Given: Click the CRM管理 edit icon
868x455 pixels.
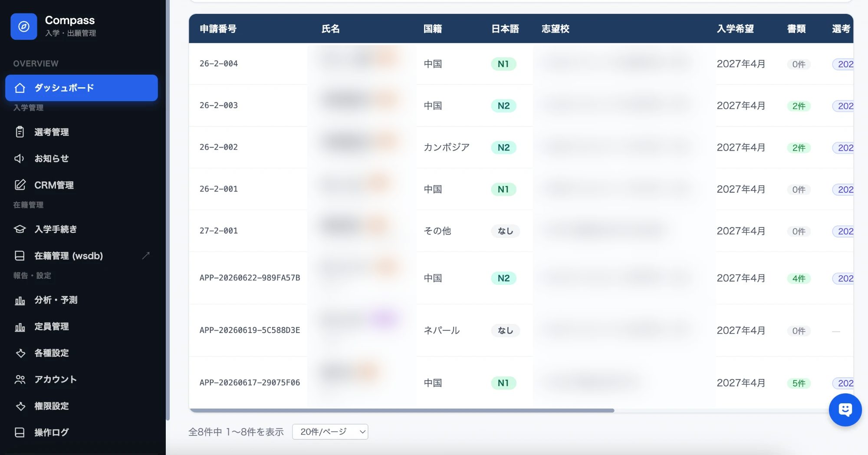Looking at the screenshot, I should point(20,185).
